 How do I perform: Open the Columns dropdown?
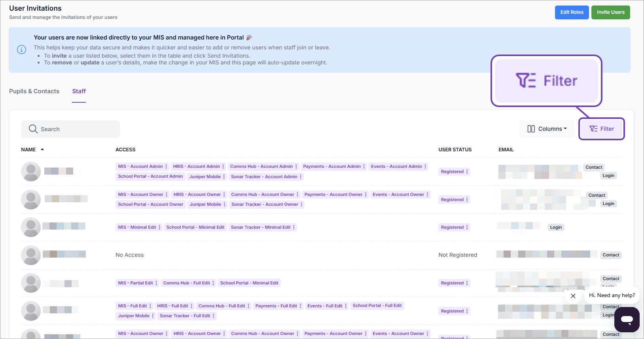point(547,129)
